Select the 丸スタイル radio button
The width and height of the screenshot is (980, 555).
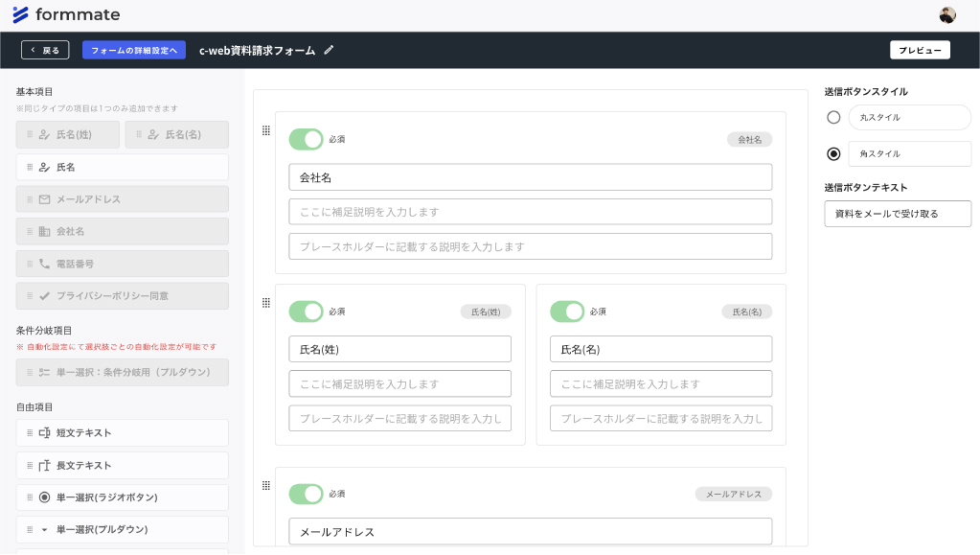coord(833,117)
